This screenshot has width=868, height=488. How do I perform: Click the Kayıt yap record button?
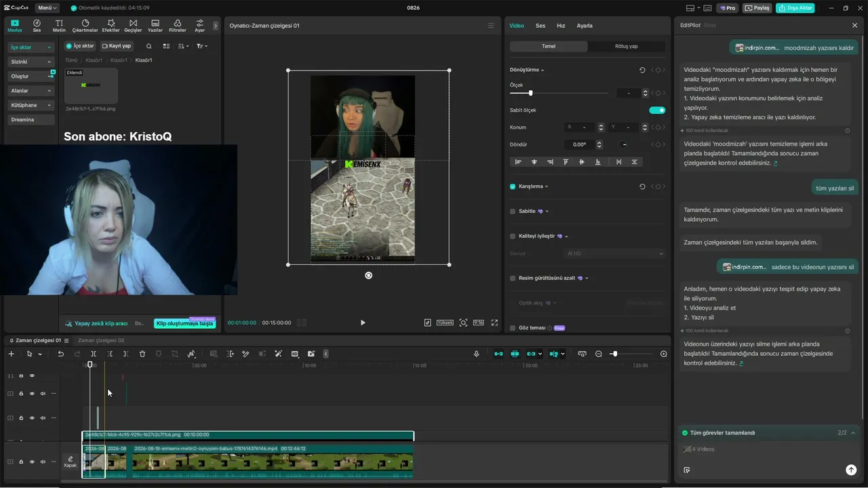[x=117, y=46]
